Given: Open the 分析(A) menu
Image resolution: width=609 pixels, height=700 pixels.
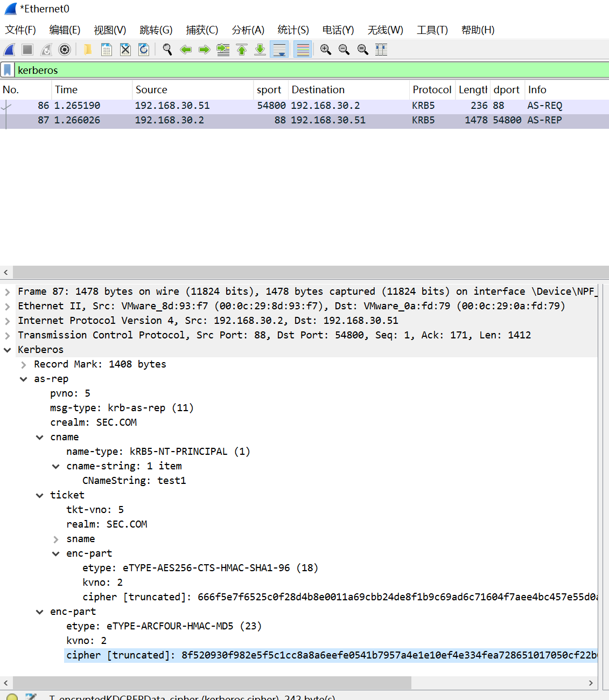Looking at the screenshot, I should (x=248, y=30).
